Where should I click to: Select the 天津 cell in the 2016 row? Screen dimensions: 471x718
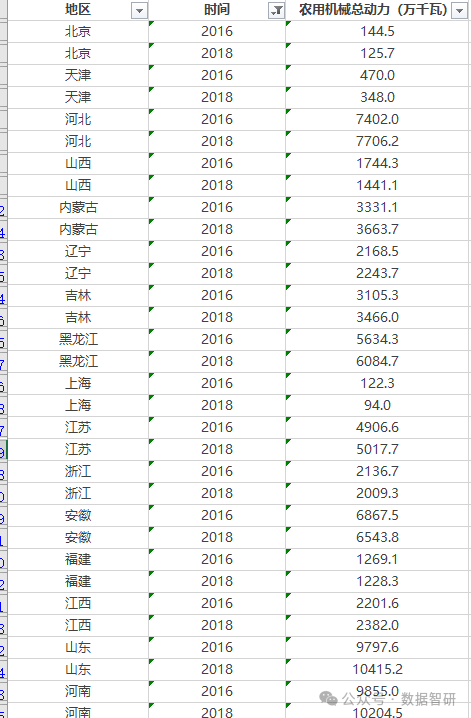78,76
